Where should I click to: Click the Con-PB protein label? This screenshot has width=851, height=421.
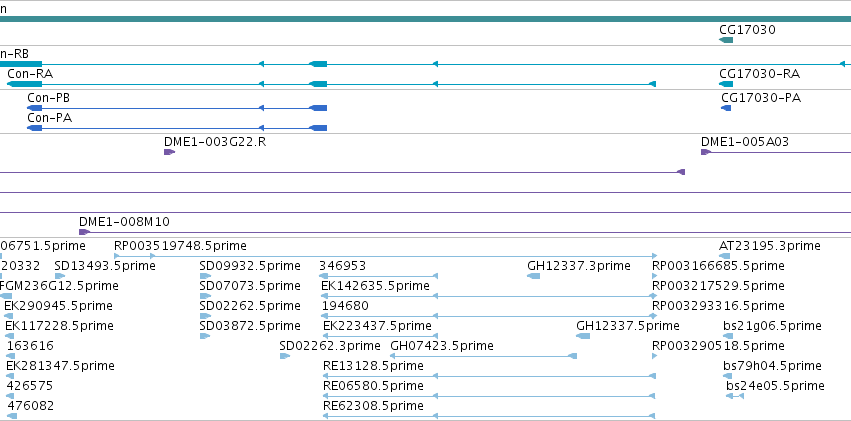49,98
